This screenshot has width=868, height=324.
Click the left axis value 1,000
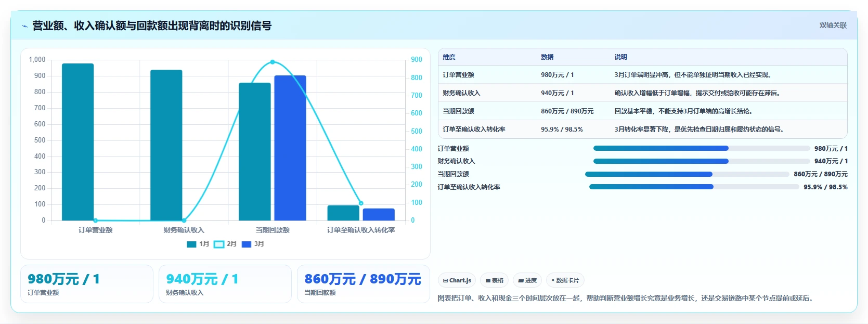(37, 60)
